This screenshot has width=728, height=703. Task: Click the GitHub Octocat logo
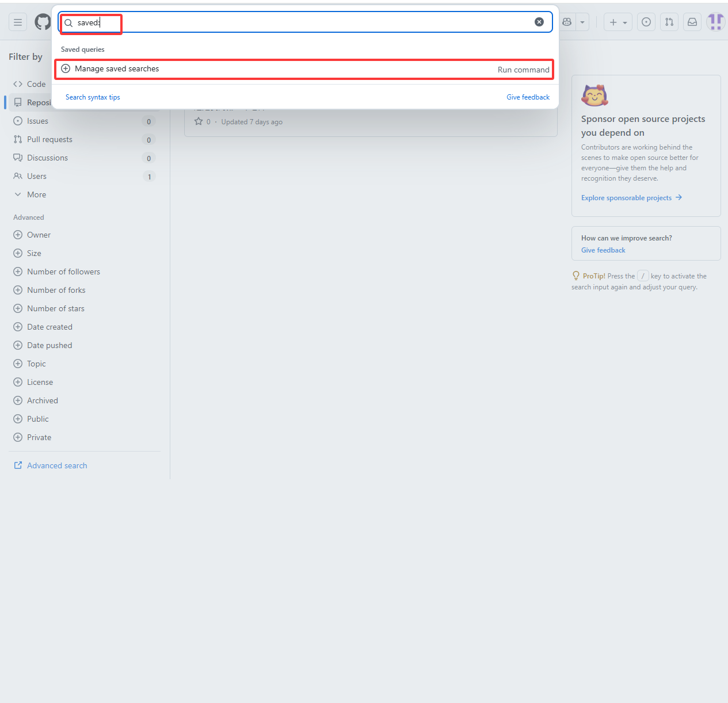[x=43, y=22]
